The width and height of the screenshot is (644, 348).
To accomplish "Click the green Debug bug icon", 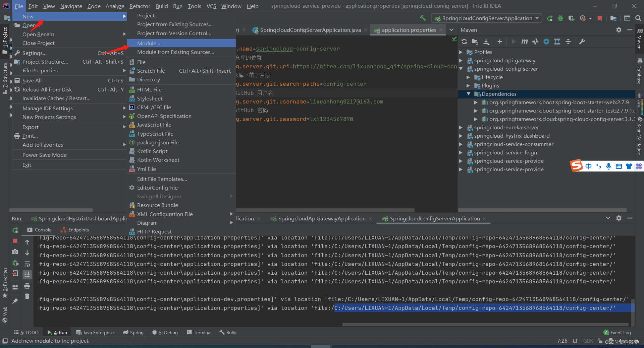I will (x=560, y=18).
